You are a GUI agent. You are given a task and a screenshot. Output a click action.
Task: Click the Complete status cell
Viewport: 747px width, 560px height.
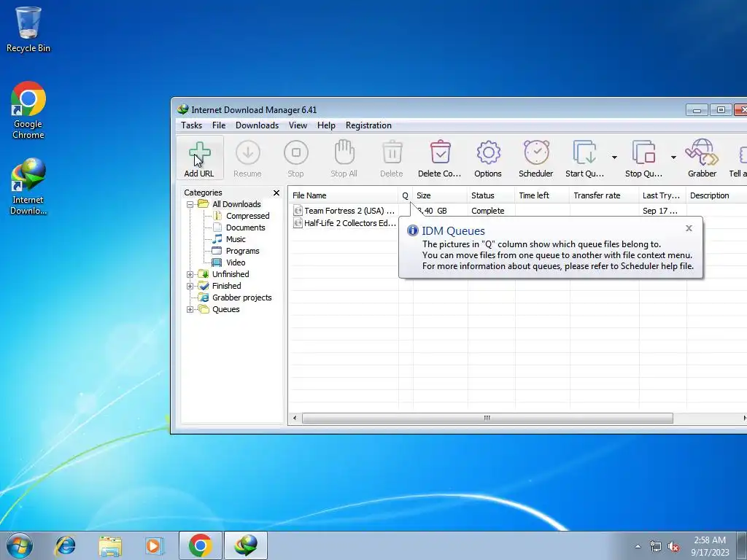(488, 211)
